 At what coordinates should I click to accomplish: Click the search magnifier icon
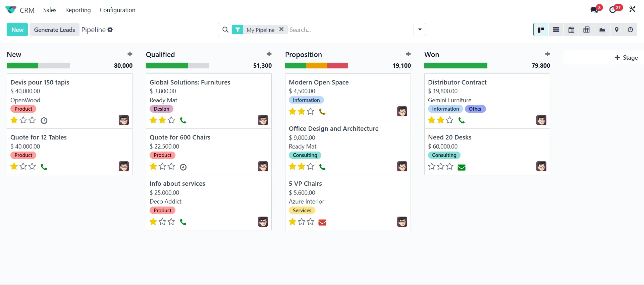click(225, 30)
